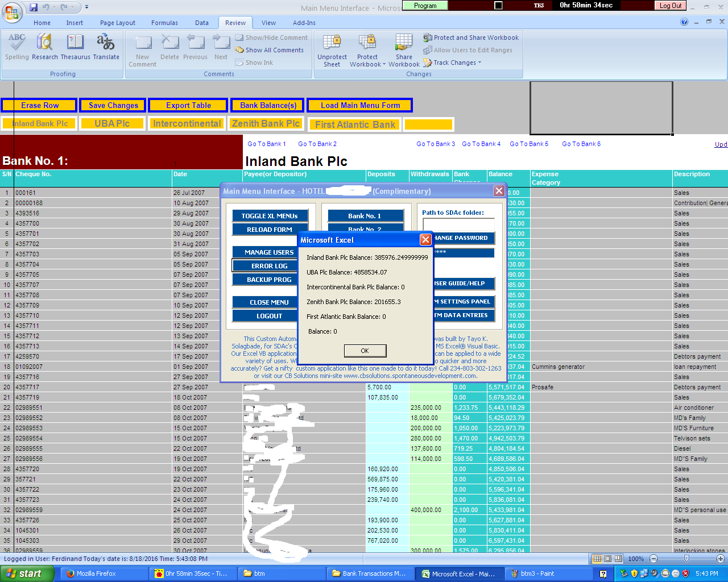Run Spelling check

click(x=17, y=47)
